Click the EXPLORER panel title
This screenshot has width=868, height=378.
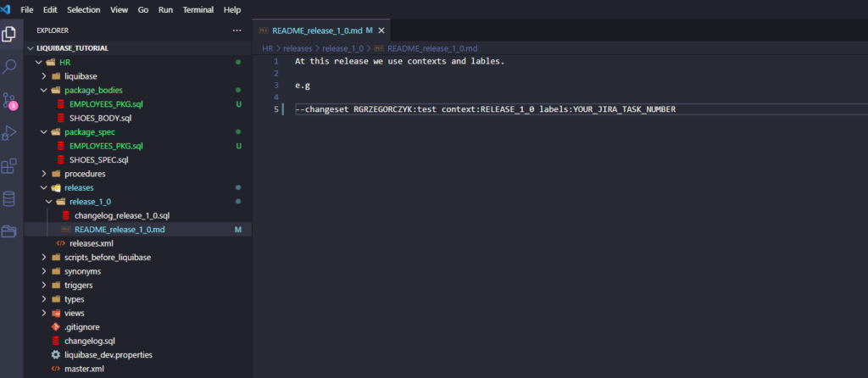53,31
